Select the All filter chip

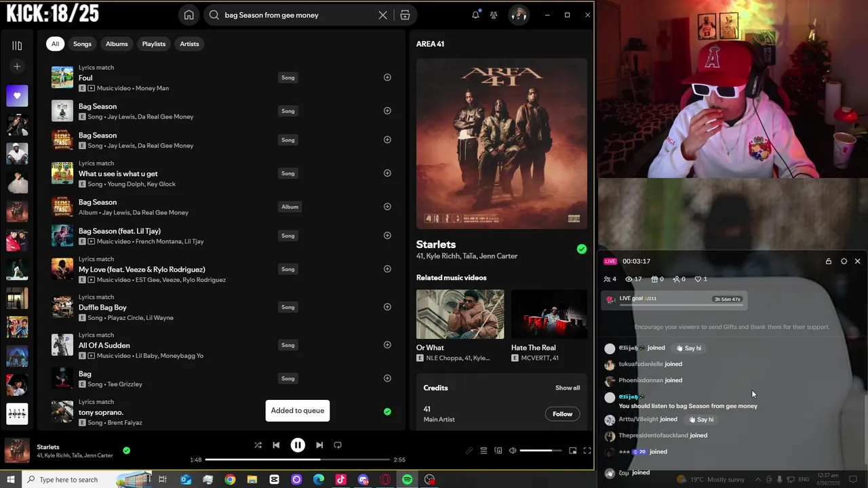(55, 44)
